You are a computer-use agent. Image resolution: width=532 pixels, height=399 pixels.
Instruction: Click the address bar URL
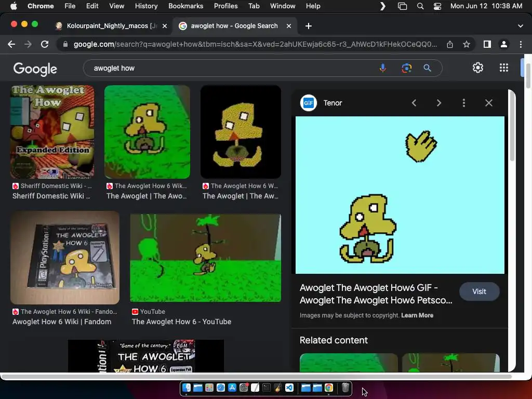pos(255,44)
